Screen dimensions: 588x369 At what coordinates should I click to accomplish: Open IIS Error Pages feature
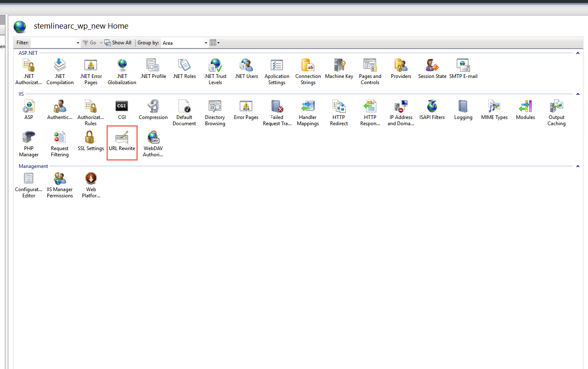246,110
